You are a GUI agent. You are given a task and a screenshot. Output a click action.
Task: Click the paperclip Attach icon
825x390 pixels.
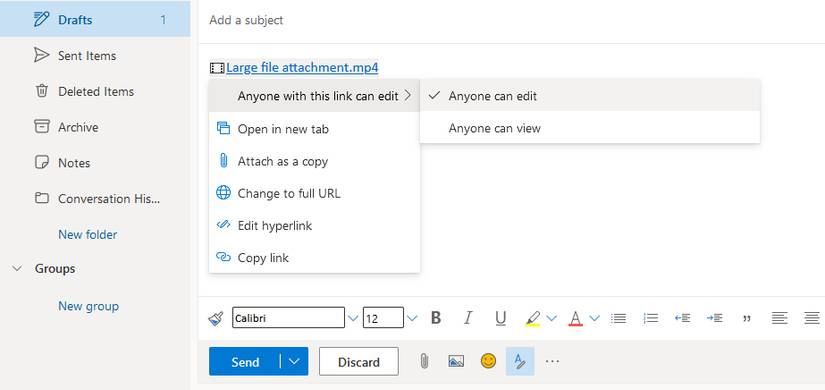(424, 361)
